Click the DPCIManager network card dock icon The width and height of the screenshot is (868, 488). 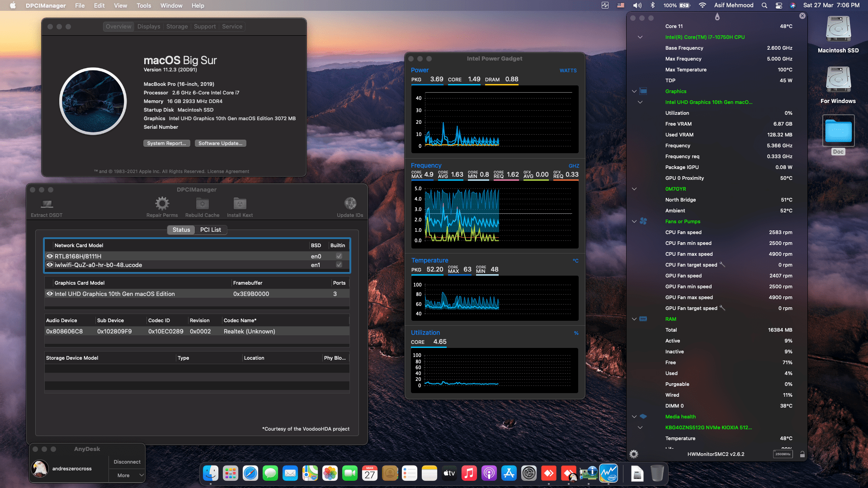click(x=588, y=473)
